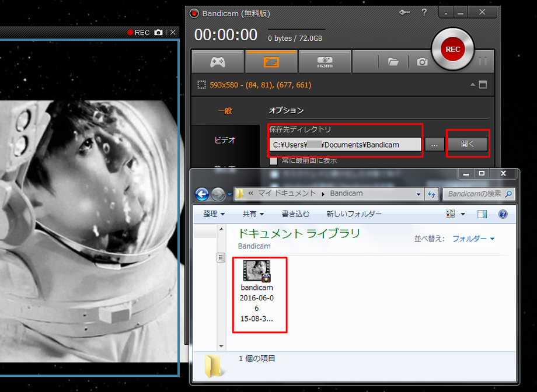Open the 並べ替え フォルダー dropdown
537x392 pixels.
(x=473, y=239)
